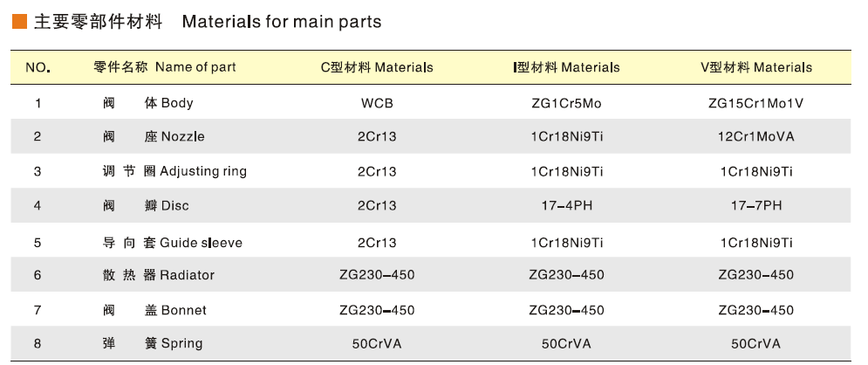Select the I型材料 Materials column header
The height and width of the screenshot is (365, 868).
(x=566, y=67)
